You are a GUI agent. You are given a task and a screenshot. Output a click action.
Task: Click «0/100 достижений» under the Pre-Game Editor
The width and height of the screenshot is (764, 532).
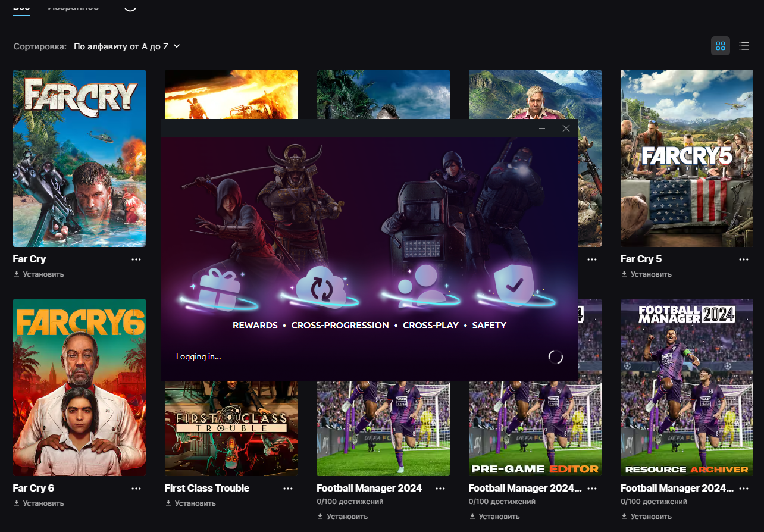point(502,502)
